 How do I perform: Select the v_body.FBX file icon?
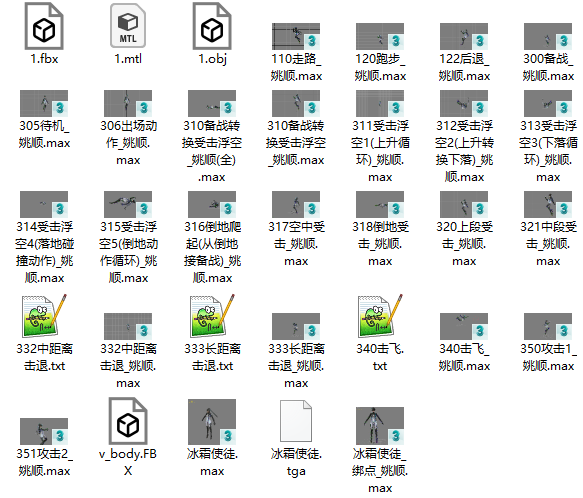tap(128, 421)
